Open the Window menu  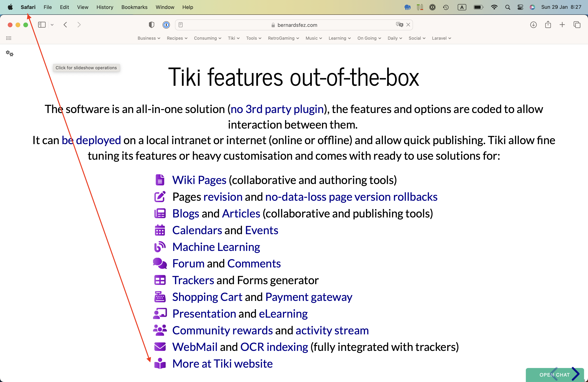tap(165, 7)
